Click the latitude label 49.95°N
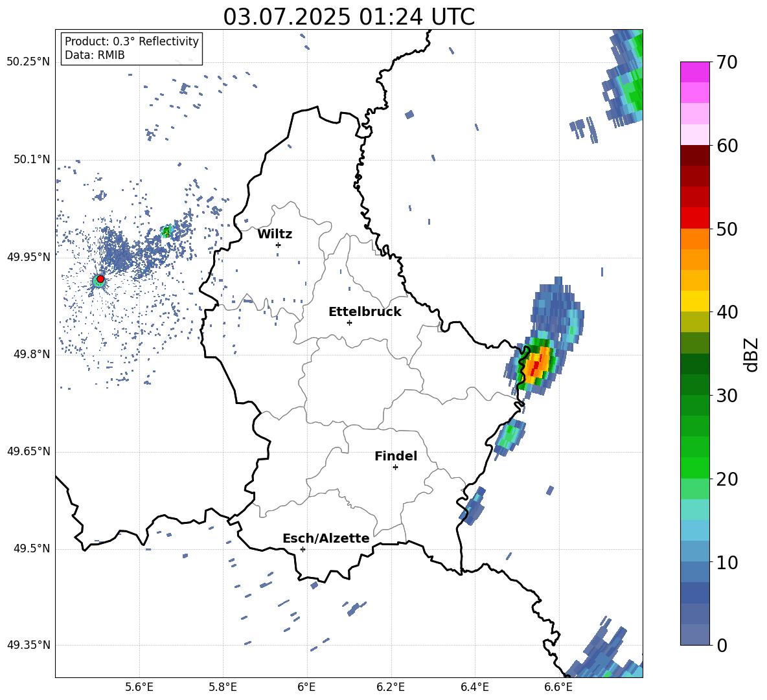Viewport: 767px width, 700px height. 28,256
